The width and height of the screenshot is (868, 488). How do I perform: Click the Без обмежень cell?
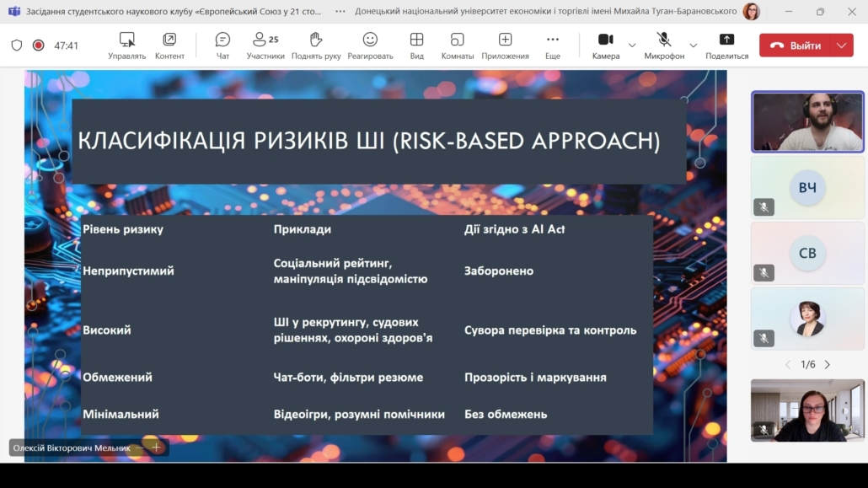[x=506, y=415]
